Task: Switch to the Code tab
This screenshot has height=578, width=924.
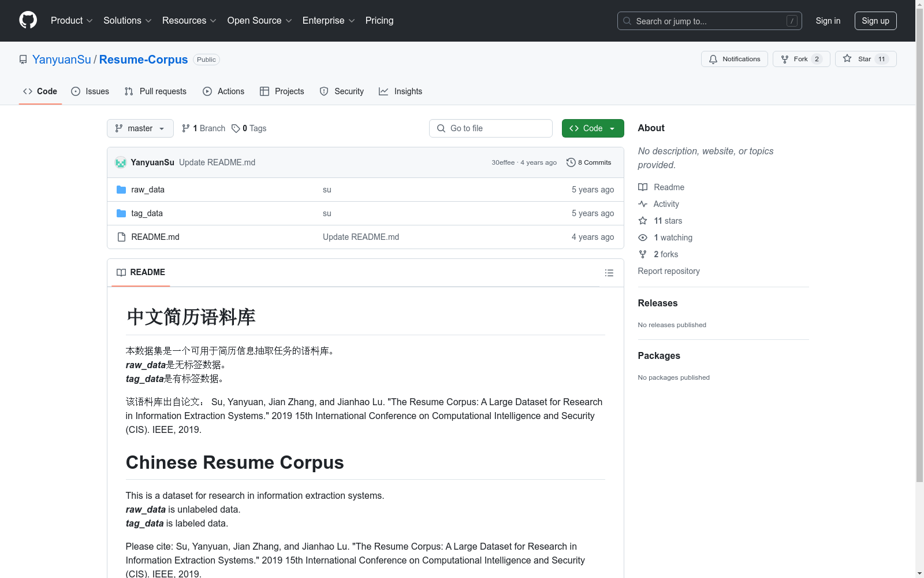Action: click(40, 91)
